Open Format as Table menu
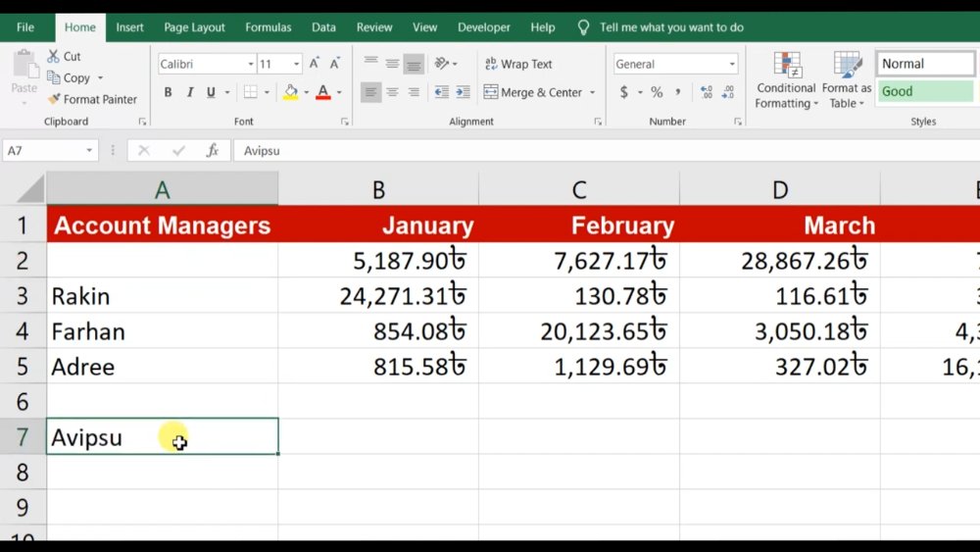Screen dimensions: 980x552 847,80
